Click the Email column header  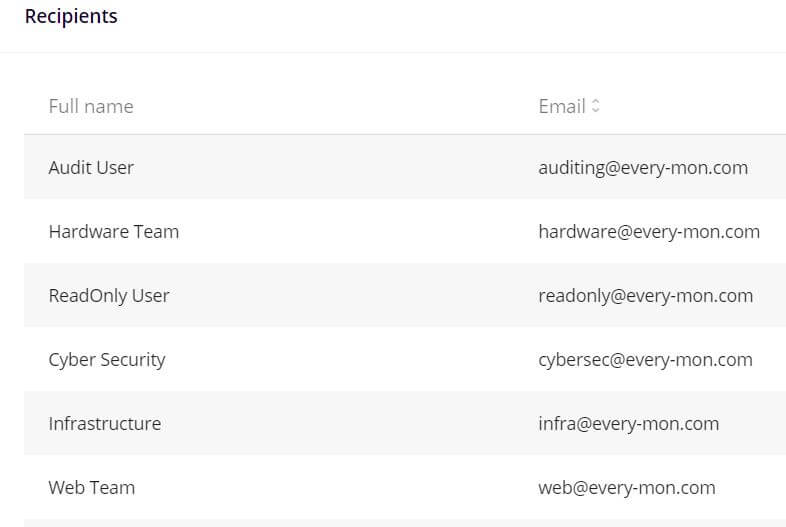tap(562, 106)
